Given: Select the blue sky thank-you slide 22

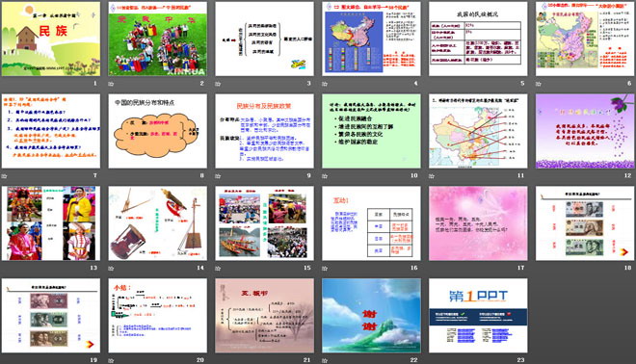Looking at the screenshot, I should coord(371,315).
